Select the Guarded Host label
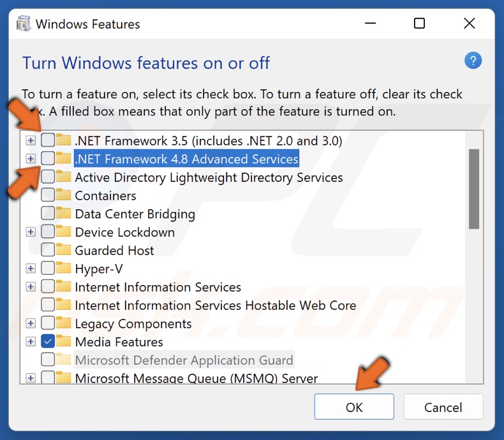Screen dimensions: 504x440 [114, 251]
